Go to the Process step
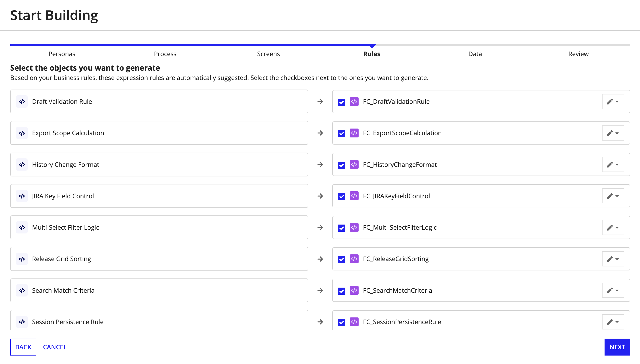640x364 pixels. tap(165, 54)
